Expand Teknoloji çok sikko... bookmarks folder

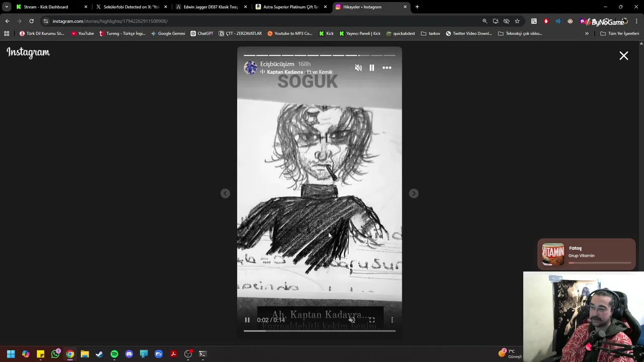coord(520,34)
